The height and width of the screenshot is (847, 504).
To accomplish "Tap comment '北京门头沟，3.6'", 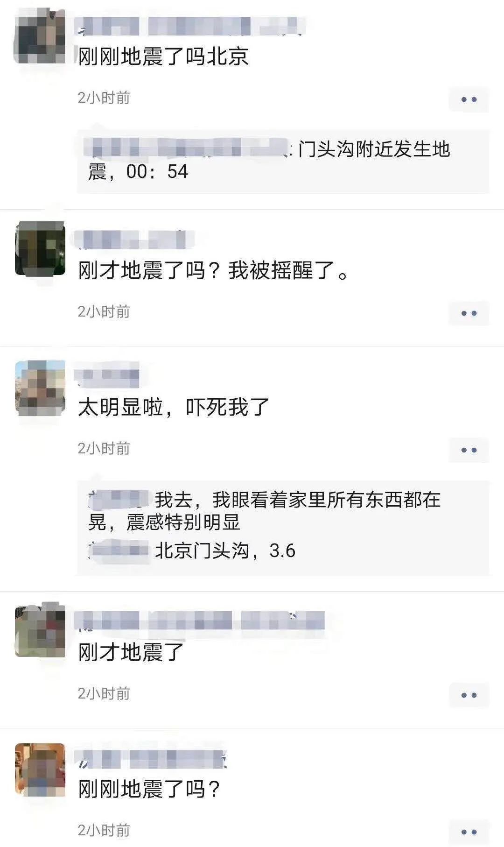I will (225, 551).
